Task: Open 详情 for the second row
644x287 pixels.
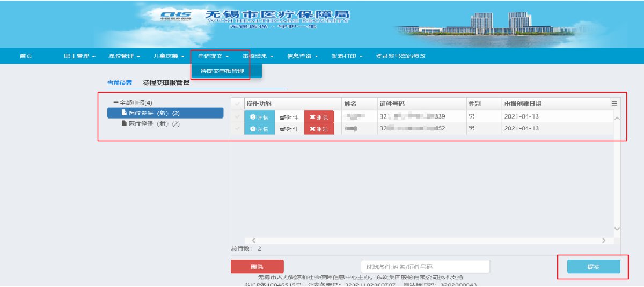Action: pos(259,129)
